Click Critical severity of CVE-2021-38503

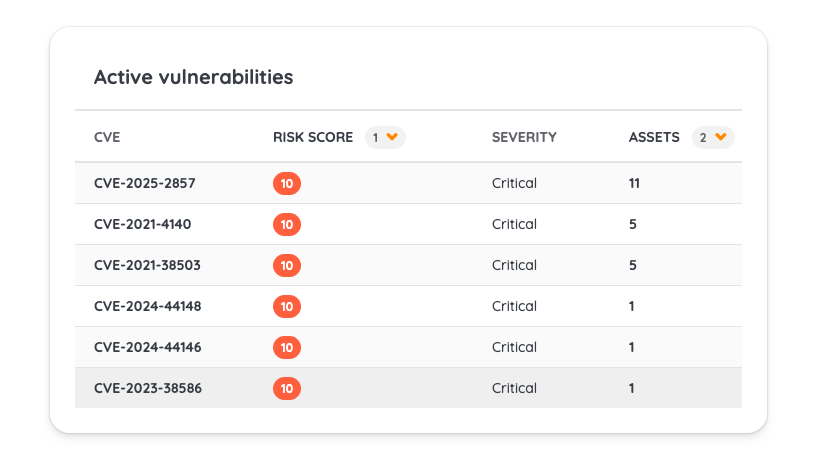point(514,265)
